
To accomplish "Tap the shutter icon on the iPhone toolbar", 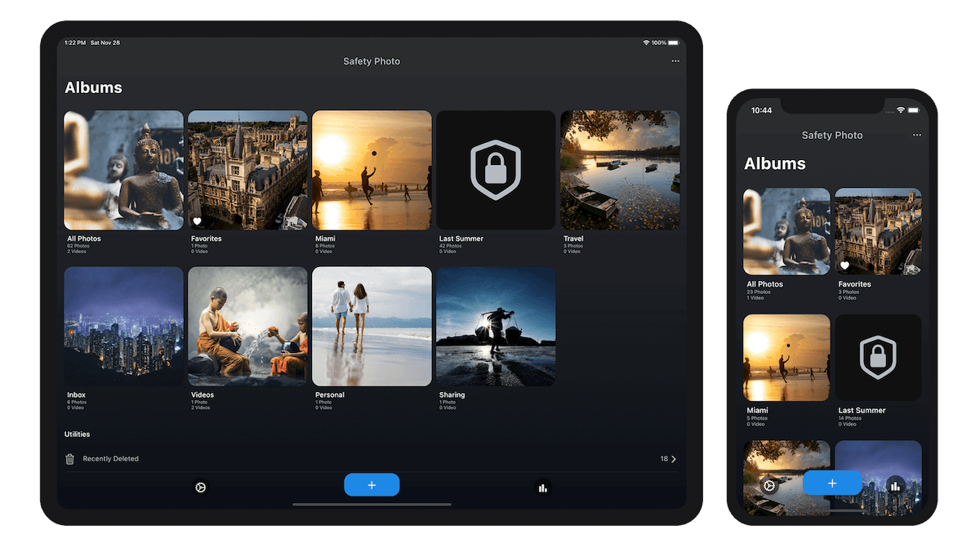I will (x=768, y=484).
